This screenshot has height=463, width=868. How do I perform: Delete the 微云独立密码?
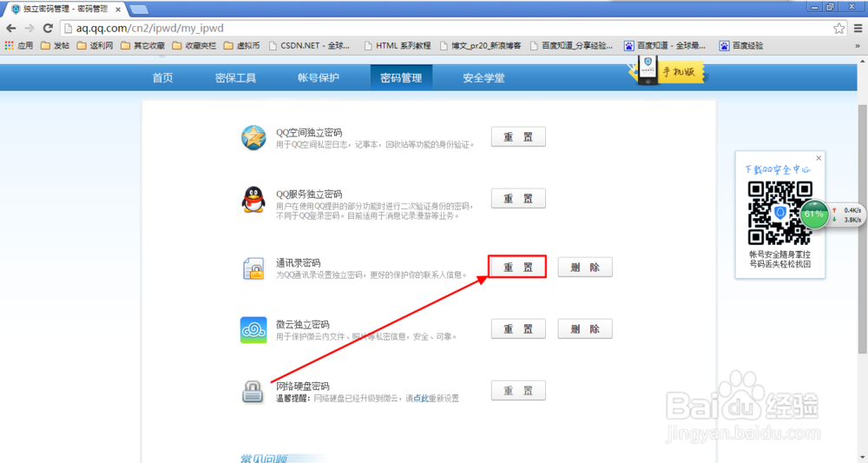[x=585, y=329]
